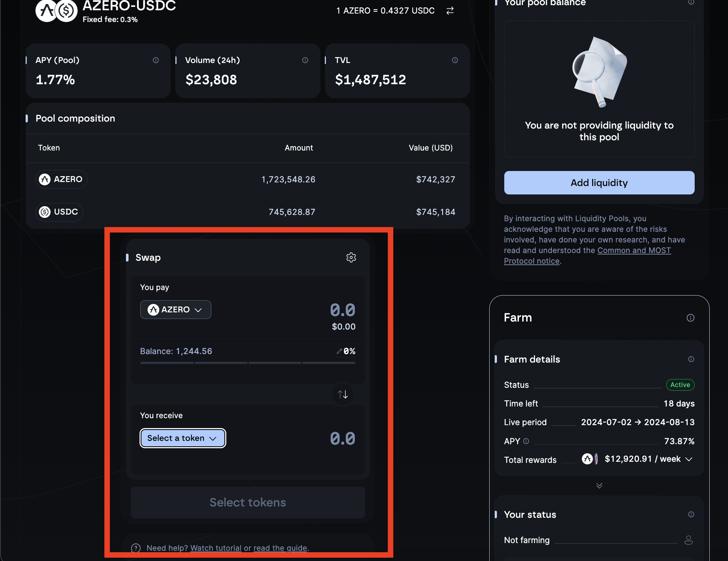
Task: Show info for TVL card
Action: pos(455,60)
